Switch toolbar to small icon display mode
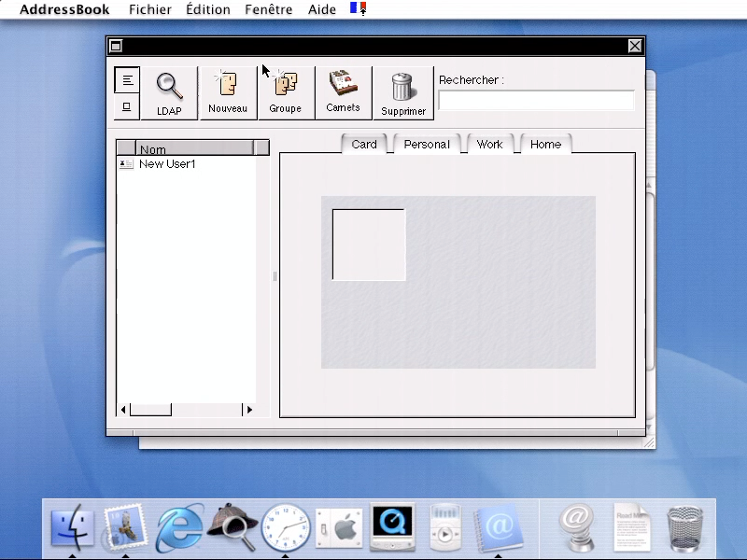 [127, 106]
